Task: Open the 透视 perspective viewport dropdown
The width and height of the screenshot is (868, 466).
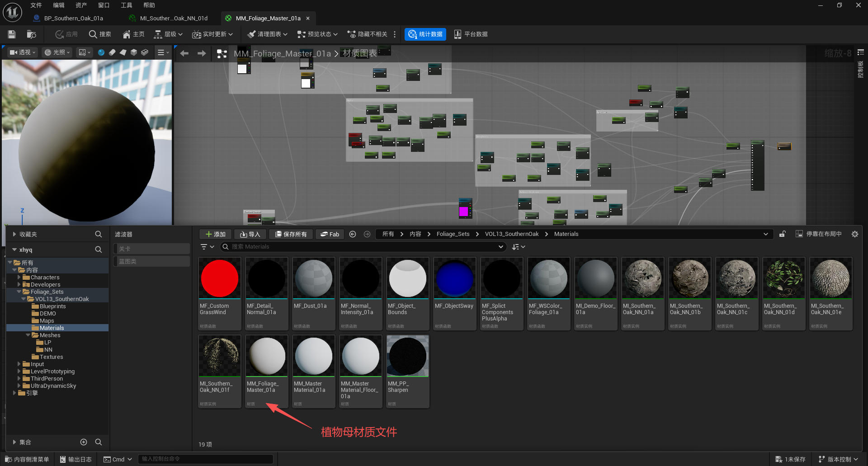Action: tap(23, 52)
